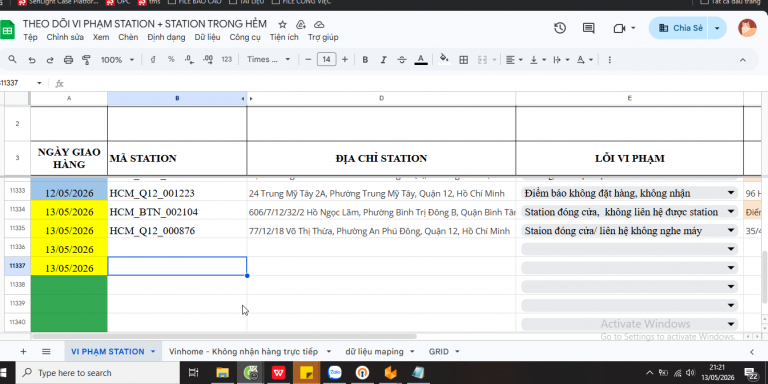The height and width of the screenshot is (384, 768).
Task: Select cell with HCM_Q12_001223
Action: click(x=177, y=193)
